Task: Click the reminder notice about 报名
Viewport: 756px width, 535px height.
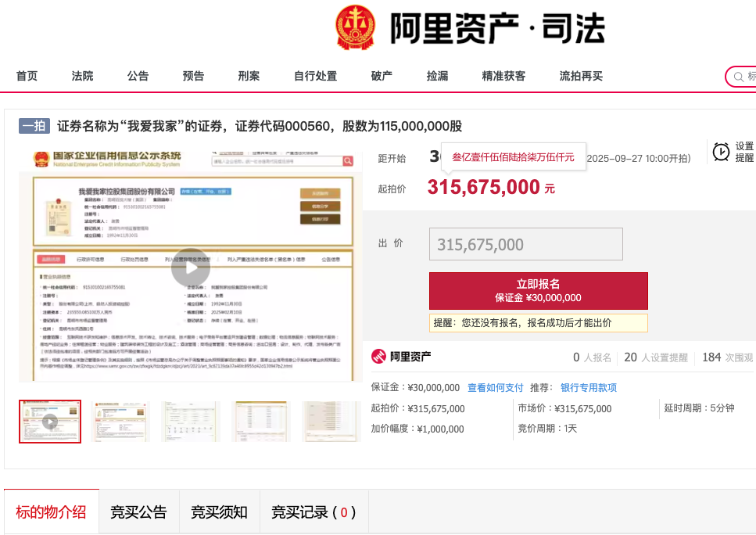Action: [539, 323]
